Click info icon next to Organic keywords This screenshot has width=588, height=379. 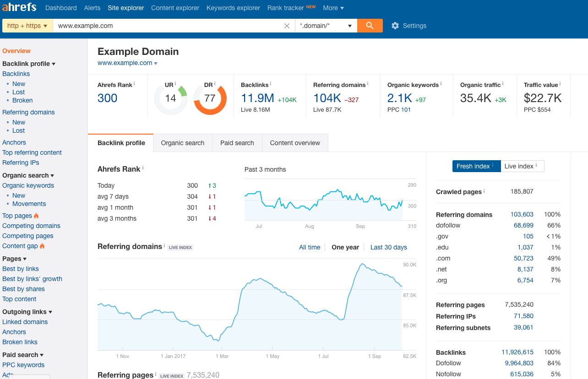[x=441, y=84]
